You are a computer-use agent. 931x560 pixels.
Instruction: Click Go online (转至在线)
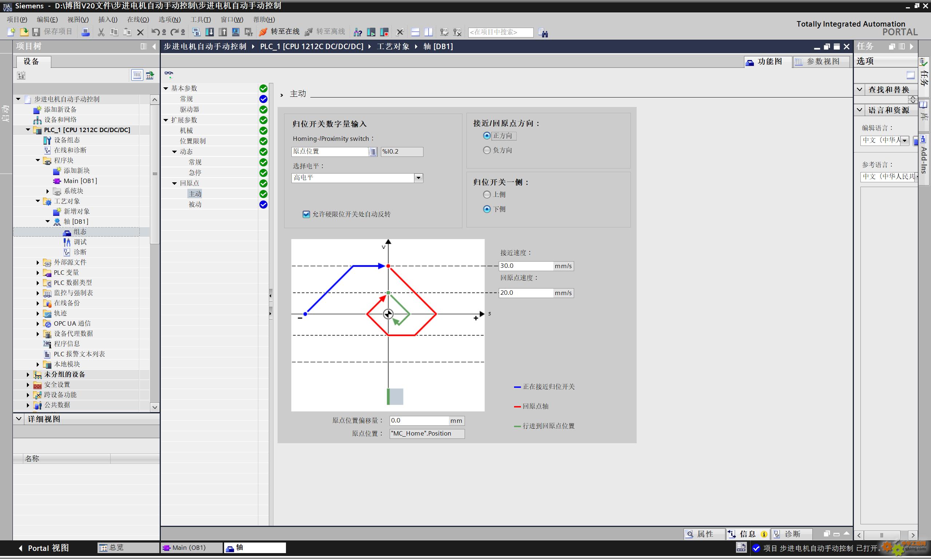pyautogui.click(x=279, y=32)
